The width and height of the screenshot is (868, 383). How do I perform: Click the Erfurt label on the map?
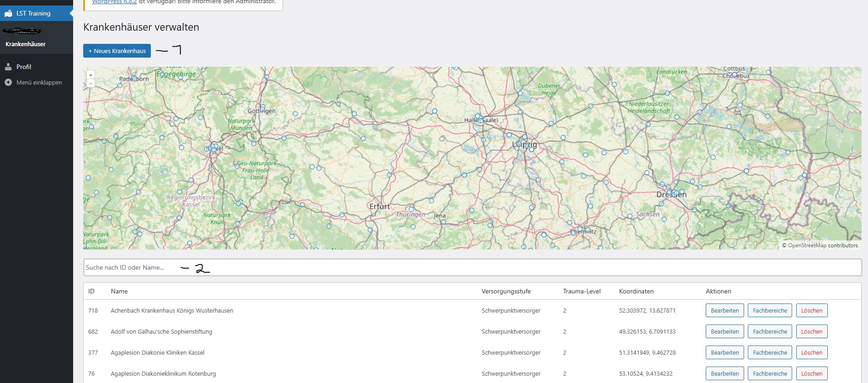click(x=380, y=207)
